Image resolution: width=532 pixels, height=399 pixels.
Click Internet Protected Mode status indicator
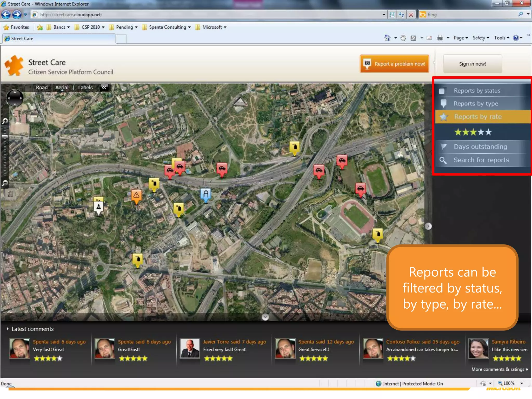coord(409,383)
